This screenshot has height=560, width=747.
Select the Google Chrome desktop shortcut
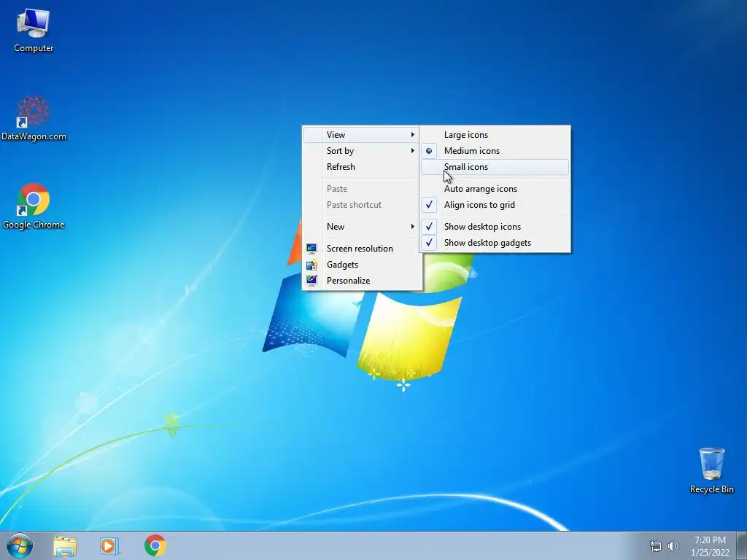(x=34, y=206)
